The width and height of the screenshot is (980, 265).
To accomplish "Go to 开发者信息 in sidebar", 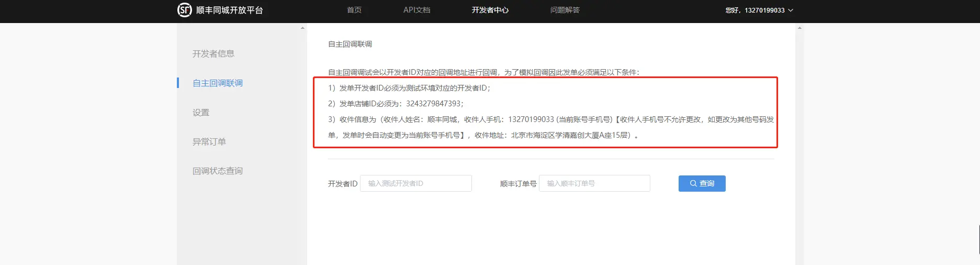I will [x=213, y=53].
